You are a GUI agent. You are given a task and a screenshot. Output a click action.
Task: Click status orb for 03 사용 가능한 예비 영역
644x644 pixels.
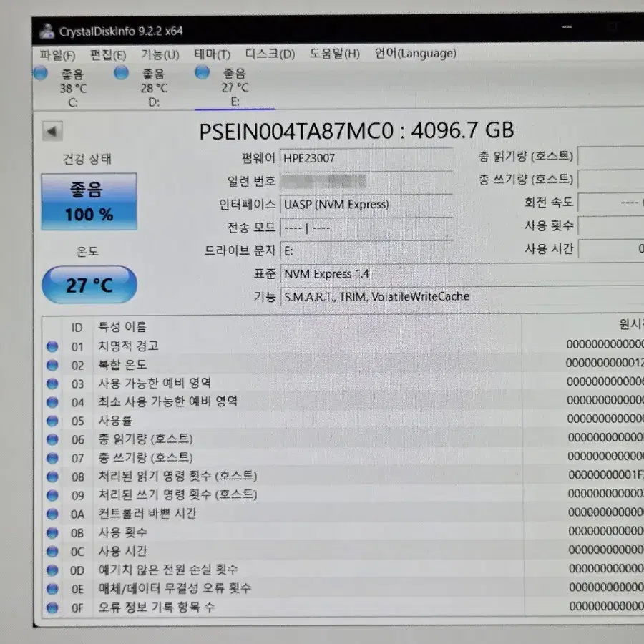point(52,384)
